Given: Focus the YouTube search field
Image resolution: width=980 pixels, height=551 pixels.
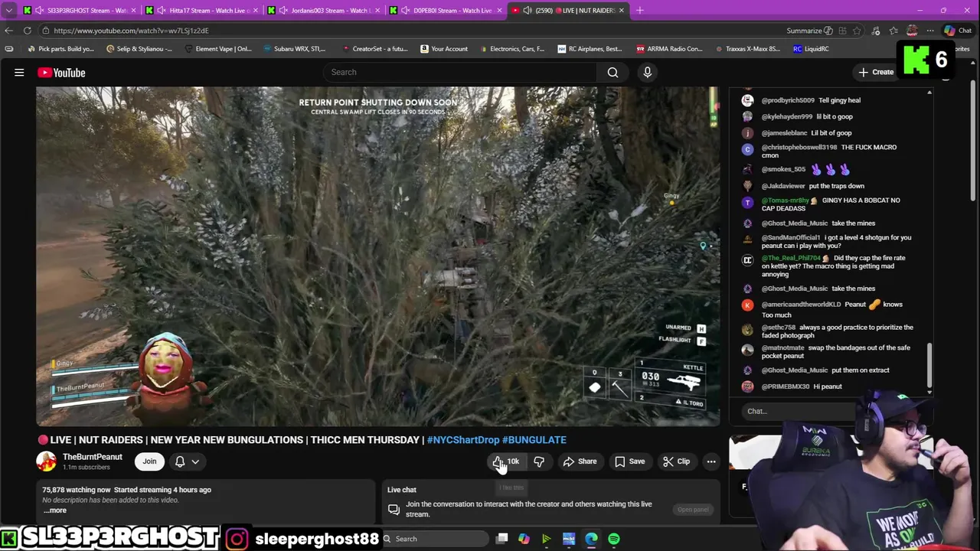Looking at the screenshot, I should pos(459,72).
